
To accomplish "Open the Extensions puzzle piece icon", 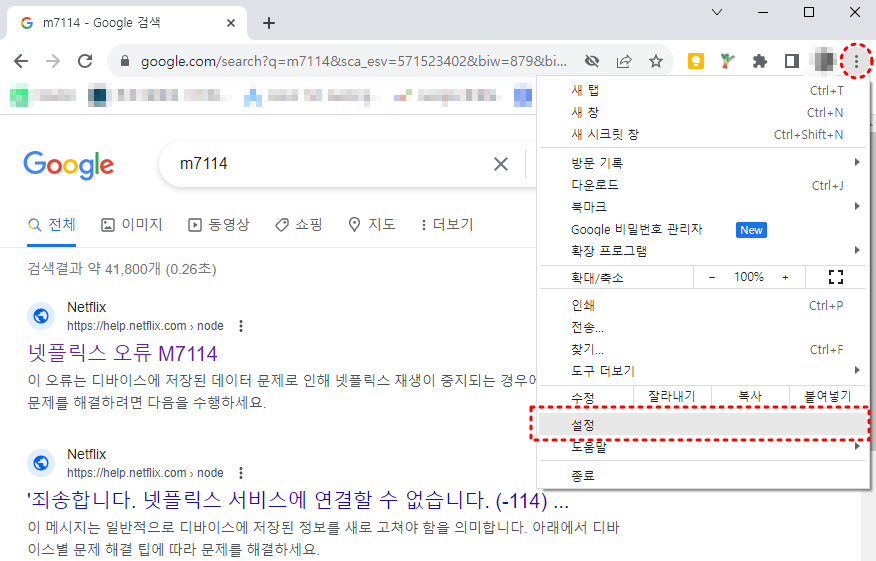I will coord(759,61).
